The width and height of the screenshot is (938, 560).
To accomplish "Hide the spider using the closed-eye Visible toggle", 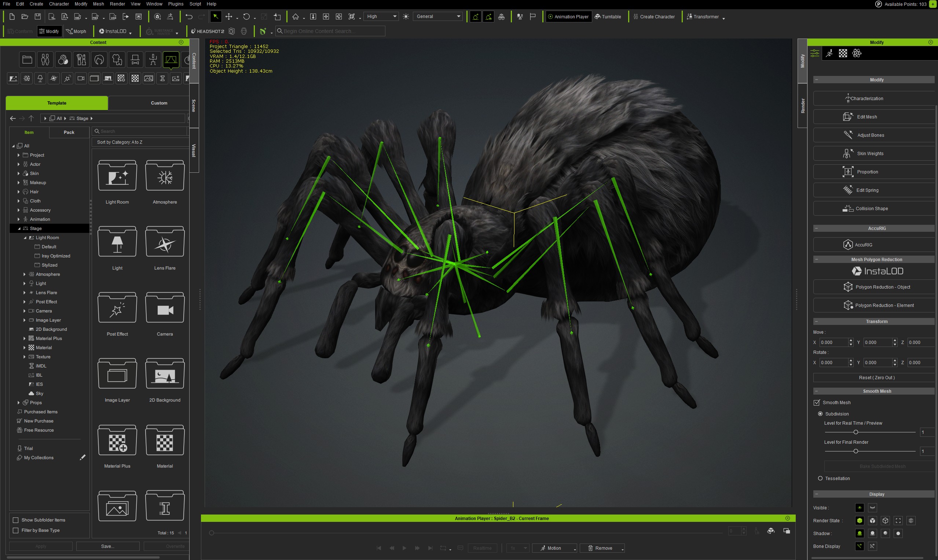I will [x=873, y=508].
